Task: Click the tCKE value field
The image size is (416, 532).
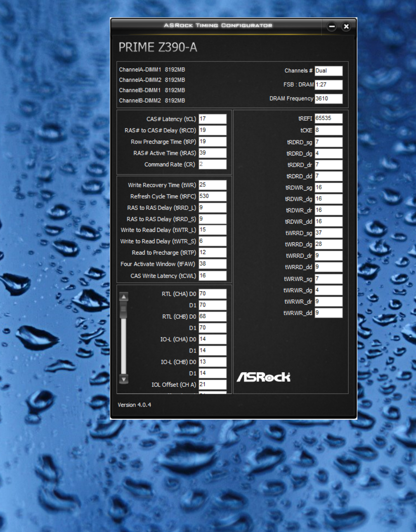Action: pos(329,130)
